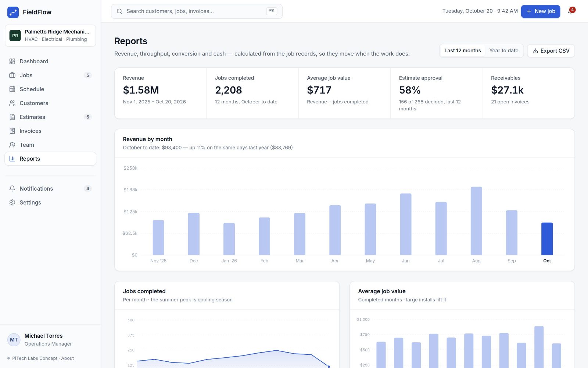Click the About link in footer
This screenshot has height=368, width=588.
coord(68,358)
